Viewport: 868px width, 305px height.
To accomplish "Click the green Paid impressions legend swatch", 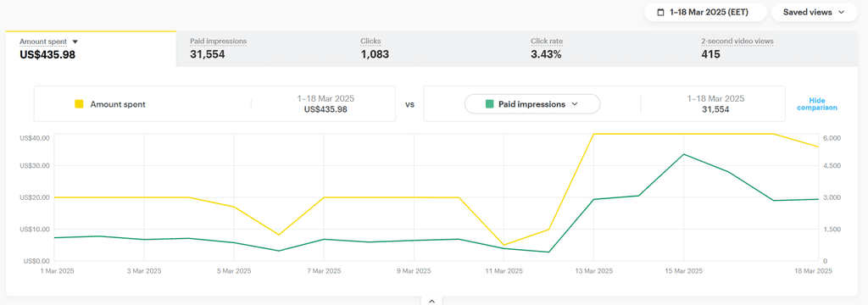I will pos(489,103).
